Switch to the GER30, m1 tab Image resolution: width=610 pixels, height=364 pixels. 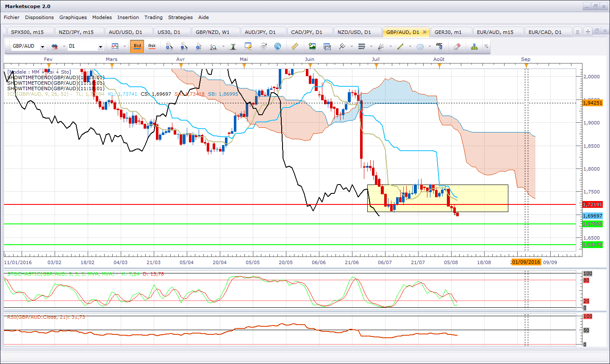click(x=451, y=32)
